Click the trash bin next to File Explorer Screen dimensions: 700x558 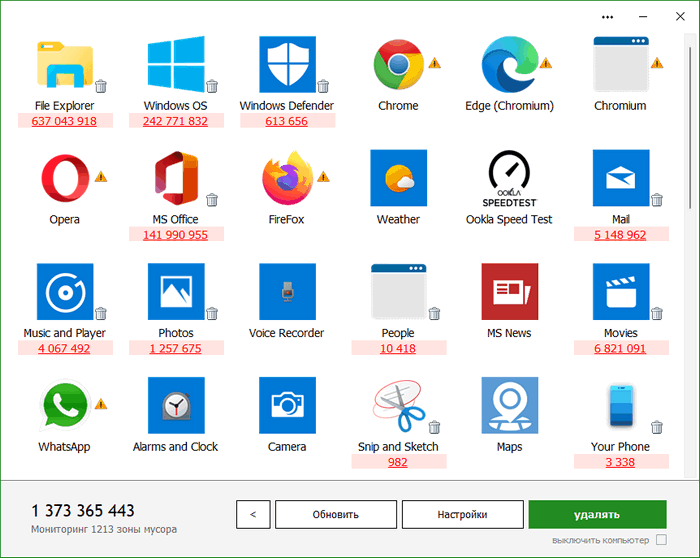pos(101,86)
